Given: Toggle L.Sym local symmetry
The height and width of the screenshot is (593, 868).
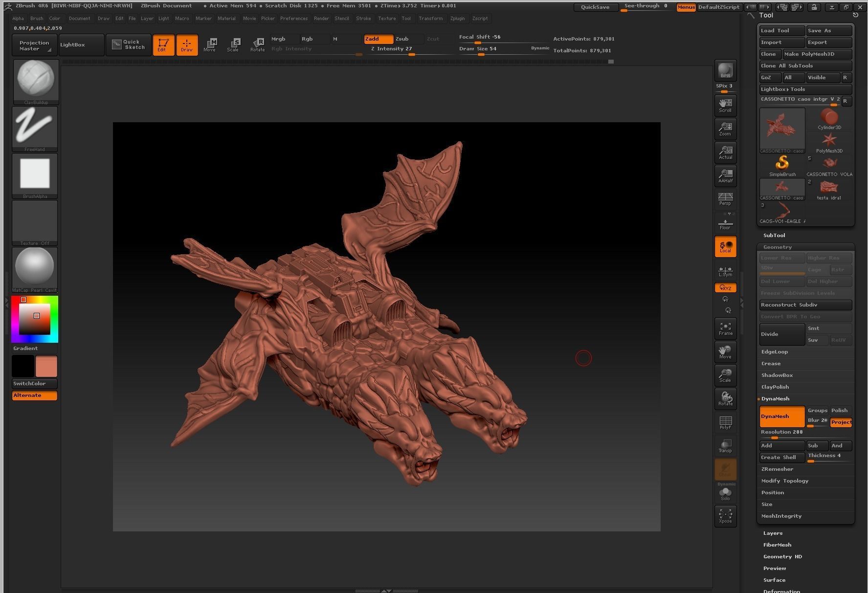Looking at the screenshot, I should (x=725, y=270).
